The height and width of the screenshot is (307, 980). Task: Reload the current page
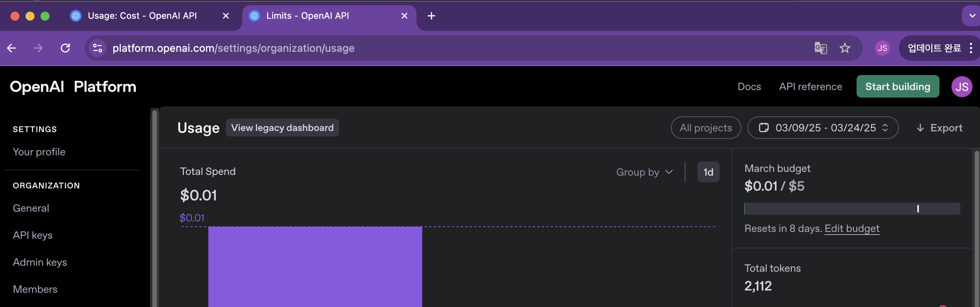click(65, 48)
